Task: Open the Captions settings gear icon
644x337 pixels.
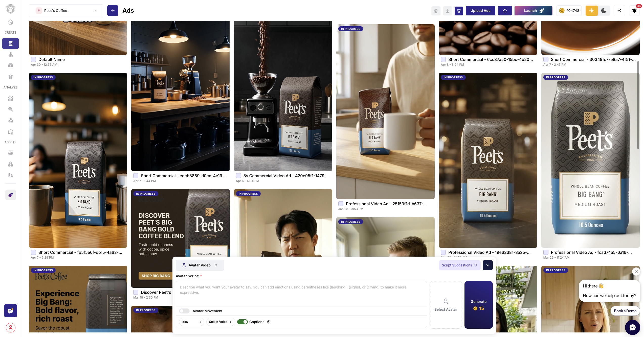Action: (x=269, y=322)
